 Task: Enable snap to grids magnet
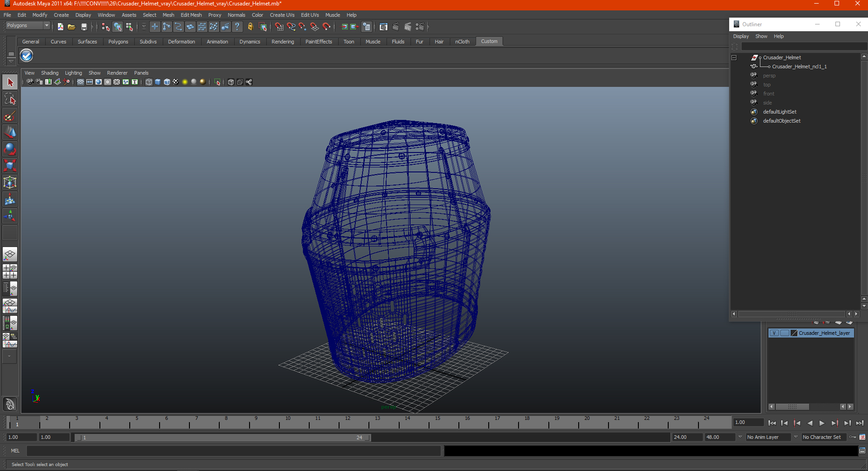tap(279, 27)
